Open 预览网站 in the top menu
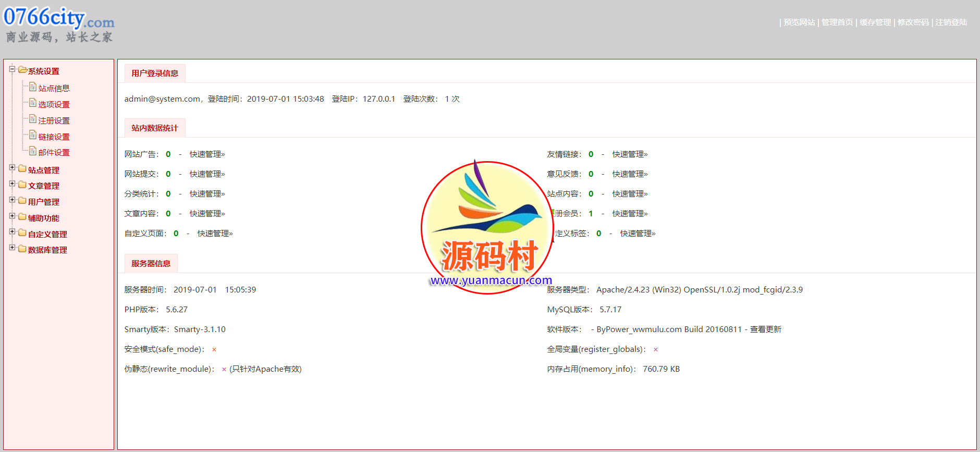Image resolution: width=980 pixels, height=452 pixels. [x=799, y=22]
